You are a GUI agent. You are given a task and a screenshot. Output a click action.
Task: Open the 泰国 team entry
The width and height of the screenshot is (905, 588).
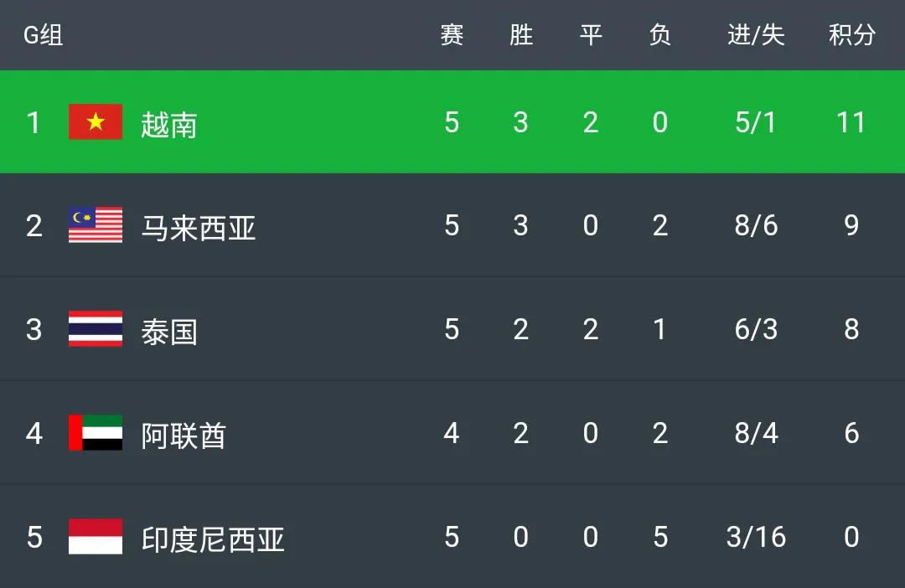click(168, 331)
